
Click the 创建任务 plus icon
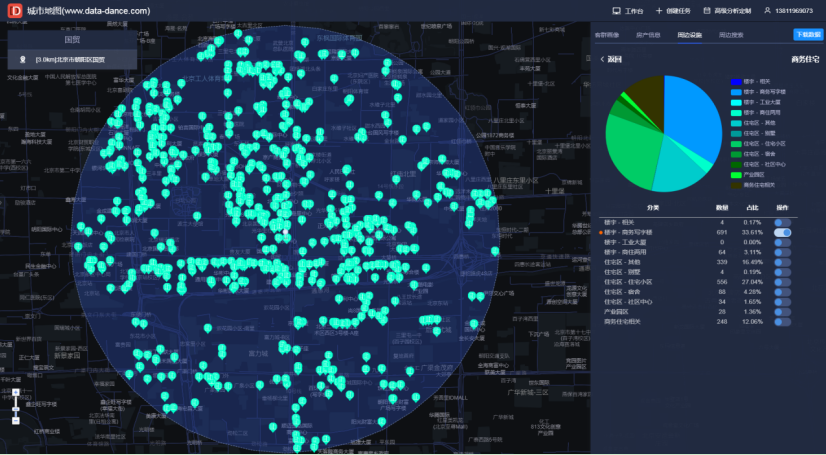coord(659,11)
